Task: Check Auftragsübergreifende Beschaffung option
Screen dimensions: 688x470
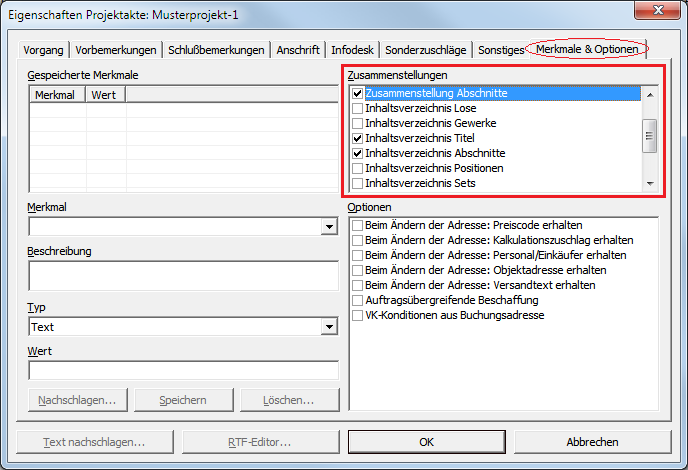Action: click(x=357, y=300)
